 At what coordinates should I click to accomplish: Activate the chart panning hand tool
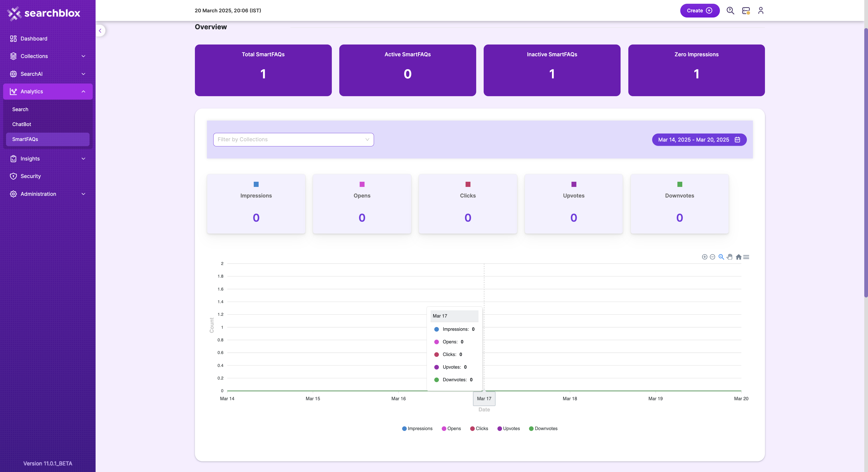[730, 257]
